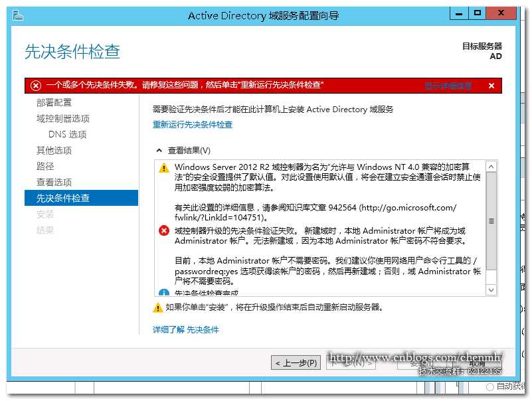Select the 先决条件检查 step
532x401 pixels.
[x=82, y=198]
